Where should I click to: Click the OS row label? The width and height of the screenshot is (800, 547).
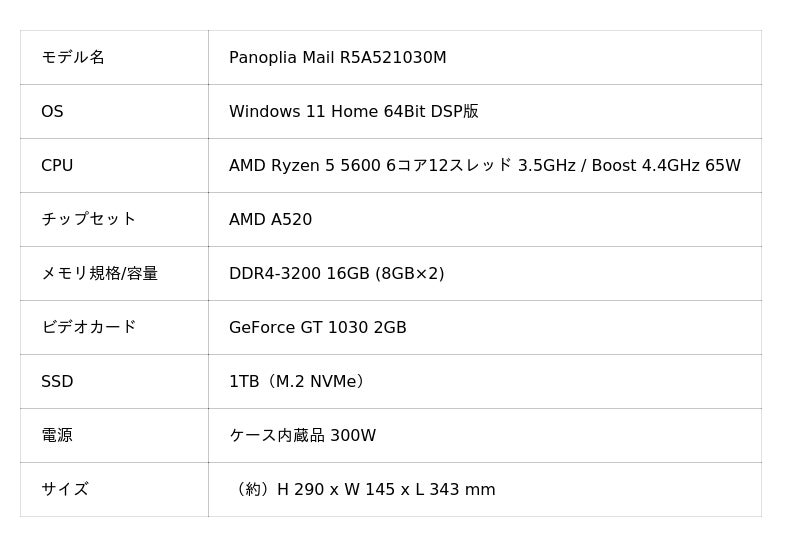(52, 112)
